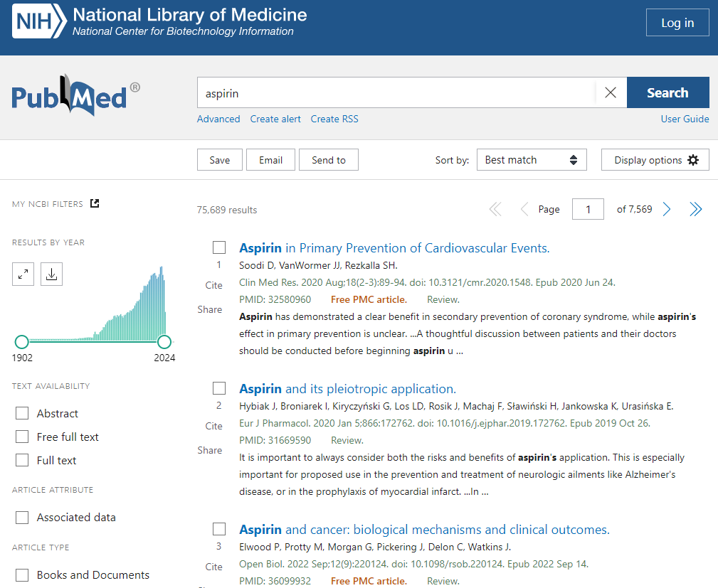Viewport: 718px width, 588px height.
Task: Open Aspirin in Primary Prevention article title
Action: point(394,248)
